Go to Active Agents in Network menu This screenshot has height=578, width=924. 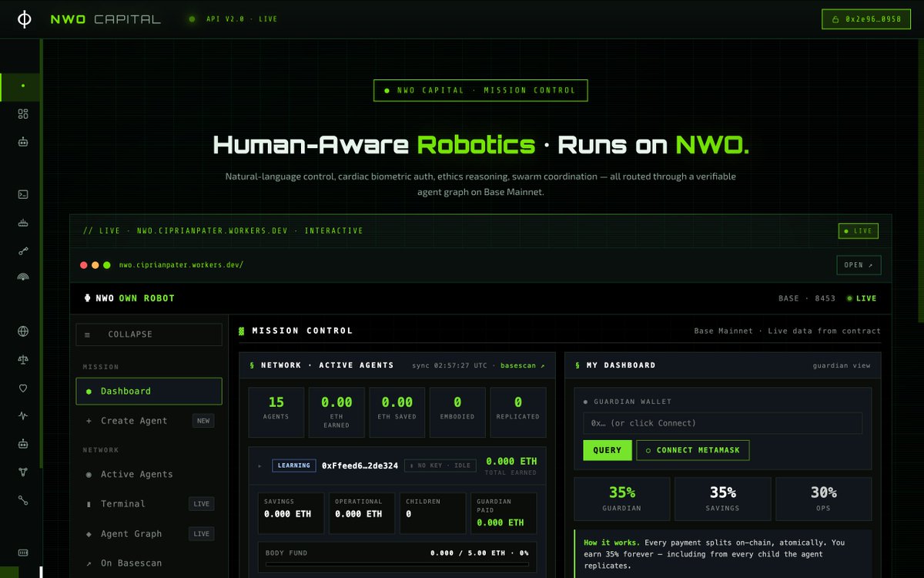click(x=149, y=474)
